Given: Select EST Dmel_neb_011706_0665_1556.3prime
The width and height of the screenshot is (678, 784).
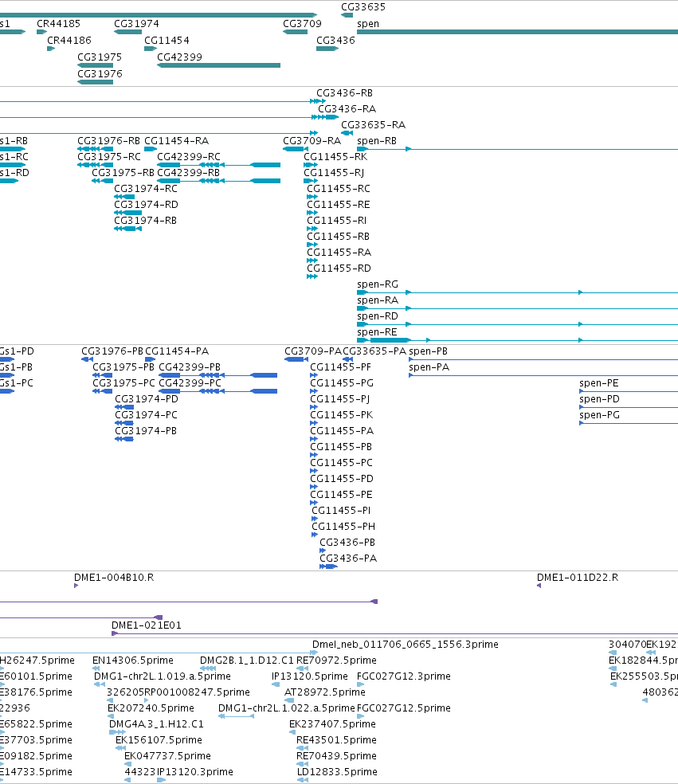Looking at the screenshot, I should tap(406, 645).
